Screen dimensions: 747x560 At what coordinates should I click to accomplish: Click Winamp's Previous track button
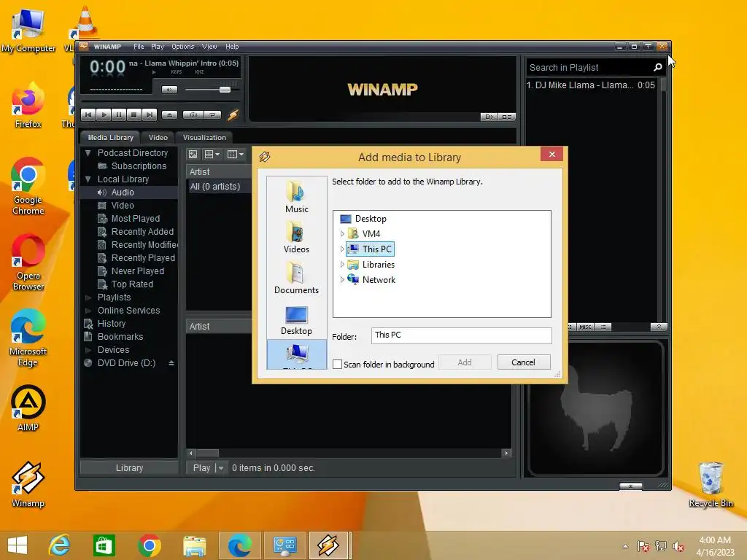click(x=88, y=114)
